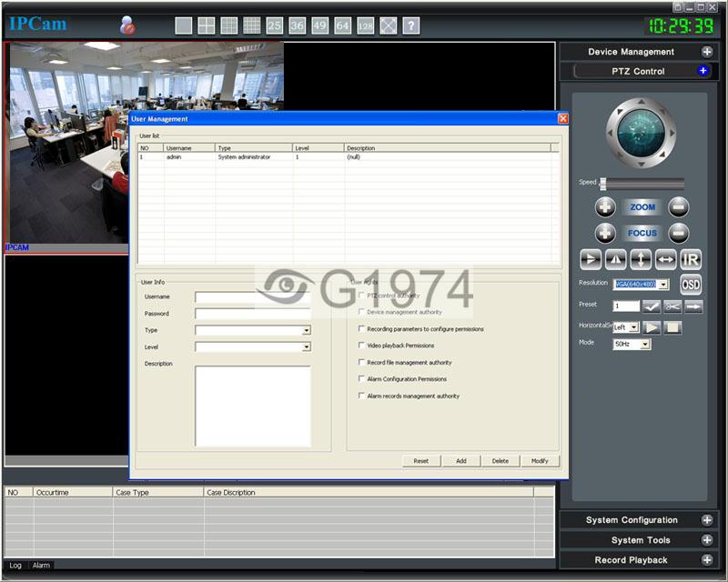The image size is (728, 582).
Task: Click the focus plus button
Action: point(605,233)
